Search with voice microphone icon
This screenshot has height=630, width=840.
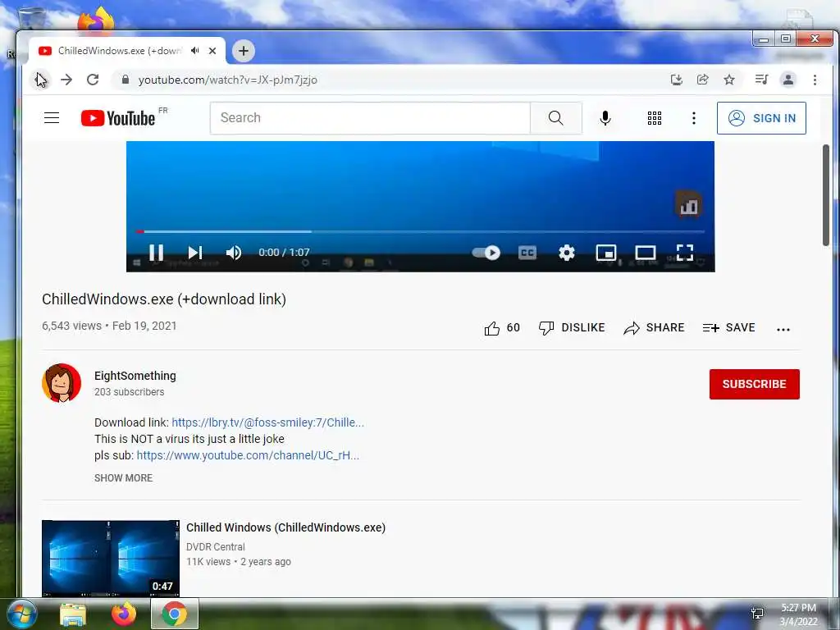point(605,118)
